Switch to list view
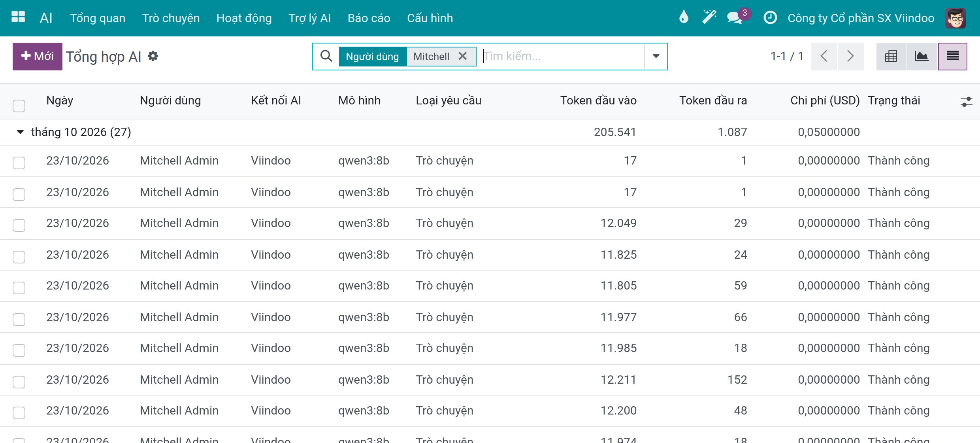The width and height of the screenshot is (980, 443). click(953, 56)
